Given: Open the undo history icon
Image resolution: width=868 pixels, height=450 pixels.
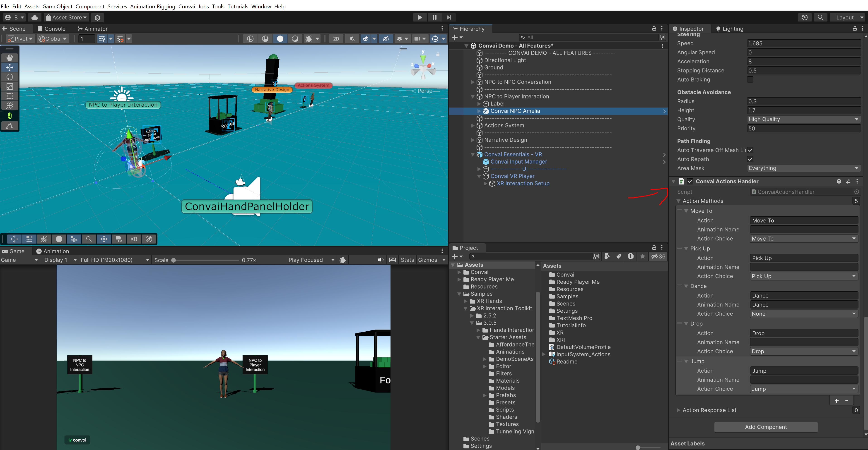Looking at the screenshot, I should (805, 17).
